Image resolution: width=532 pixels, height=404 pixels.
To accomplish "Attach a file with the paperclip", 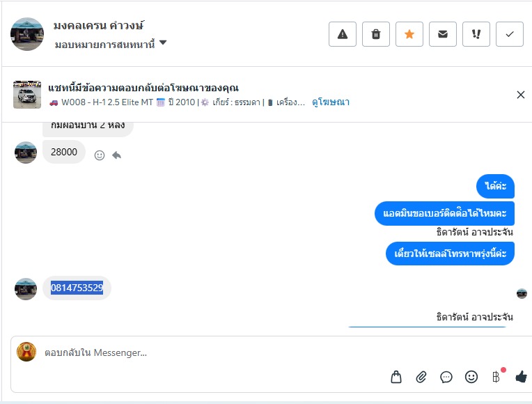I will pos(421,377).
